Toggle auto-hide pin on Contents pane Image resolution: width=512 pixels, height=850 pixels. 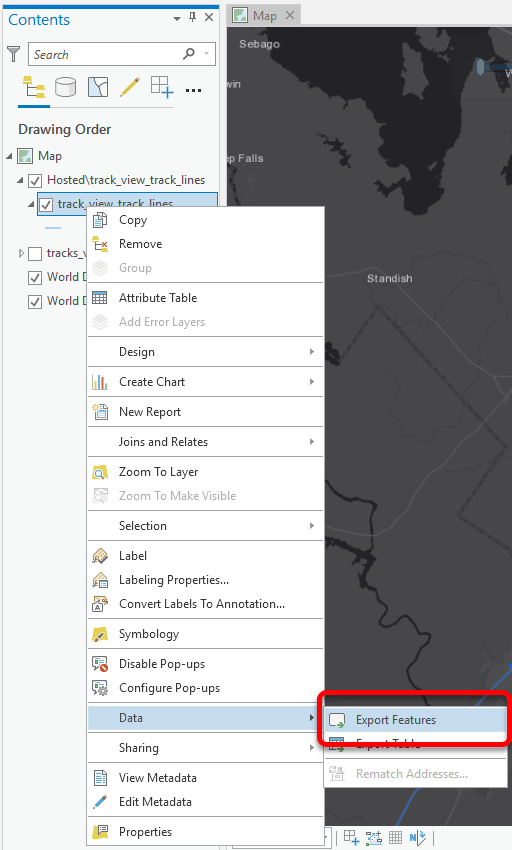coord(193,17)
